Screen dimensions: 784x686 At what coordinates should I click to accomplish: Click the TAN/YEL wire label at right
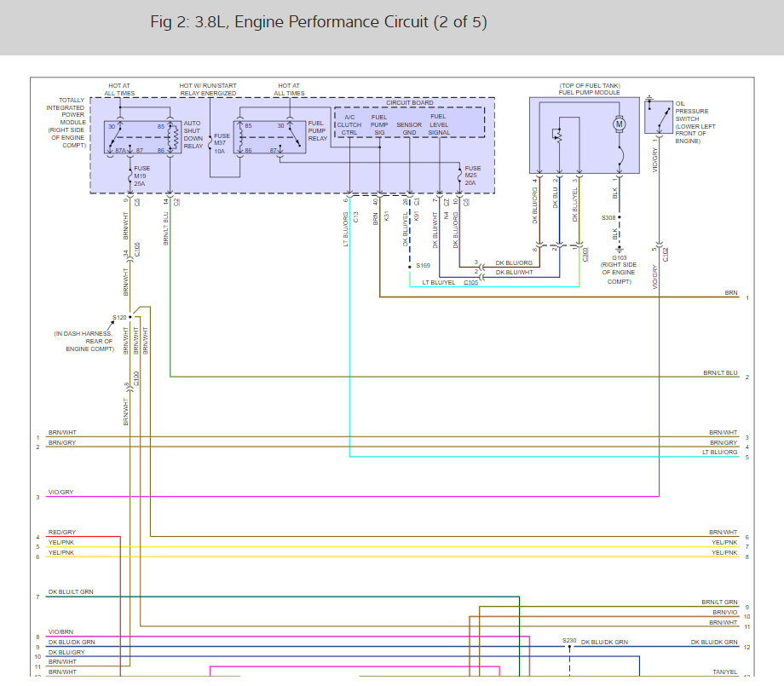[724, 672]
